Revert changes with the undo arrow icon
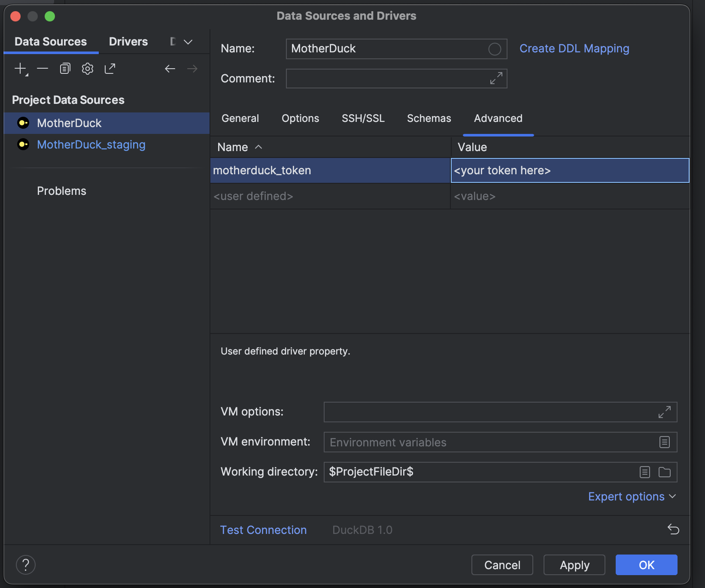Viewport: 705px width, 588px height. (673, 529)
